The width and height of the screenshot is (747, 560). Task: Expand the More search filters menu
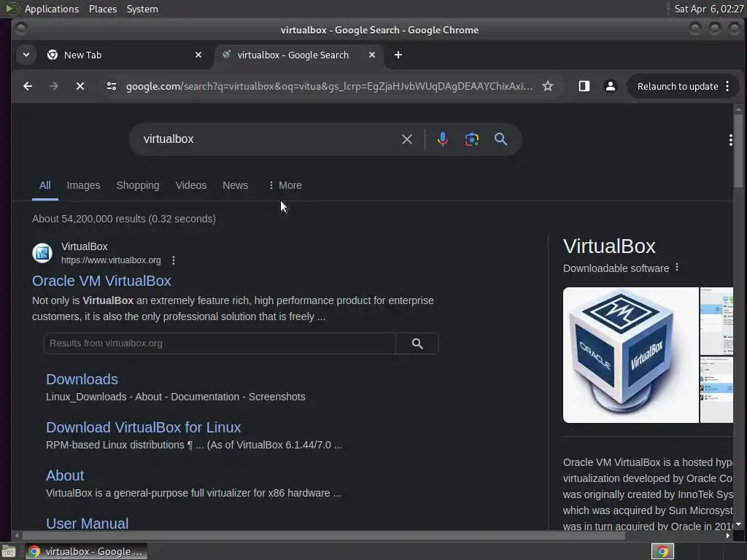pyautogui.click(x=285, y=185)
